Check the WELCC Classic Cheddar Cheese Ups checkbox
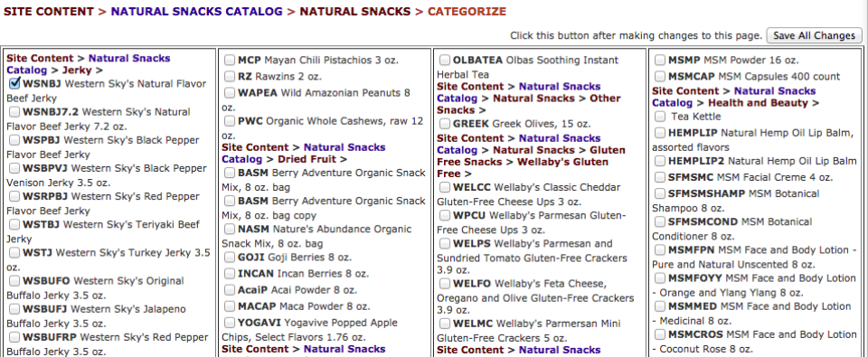Screen dimensions: 868x357 (445, 187)
